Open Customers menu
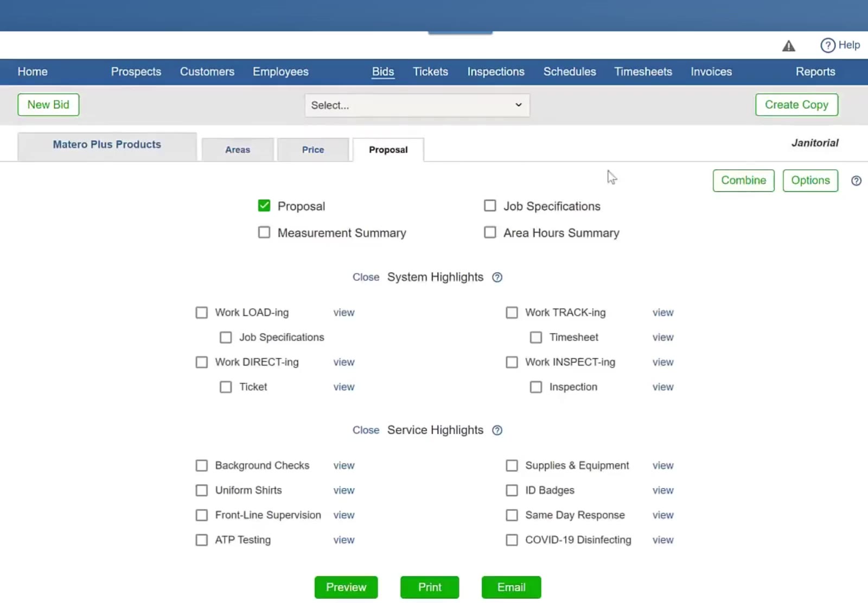 207,72
